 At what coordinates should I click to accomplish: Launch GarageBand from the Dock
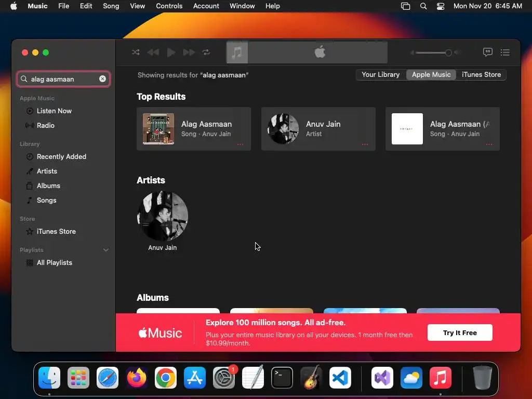pyautogui.click(x=311, y=378)
